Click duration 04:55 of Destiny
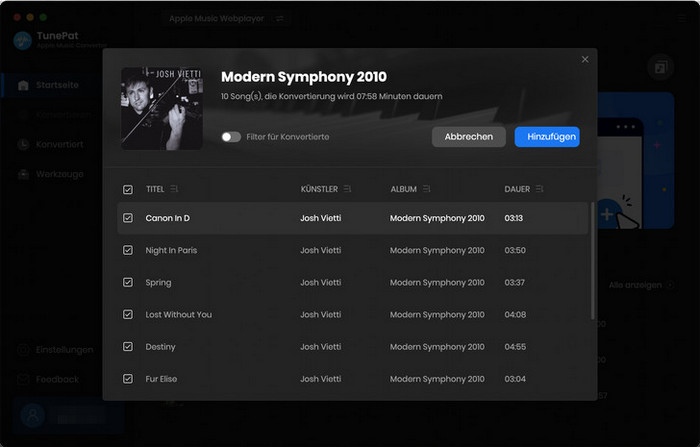Screen dimensions: 700x447 [515, 347]
